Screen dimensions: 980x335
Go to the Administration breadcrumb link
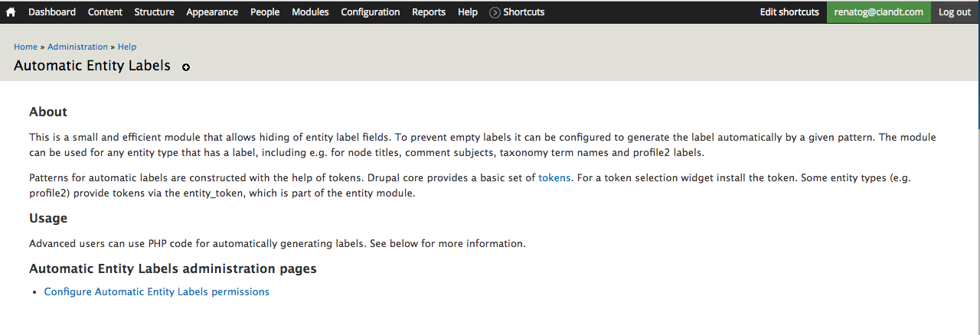(x=77, y=47)
